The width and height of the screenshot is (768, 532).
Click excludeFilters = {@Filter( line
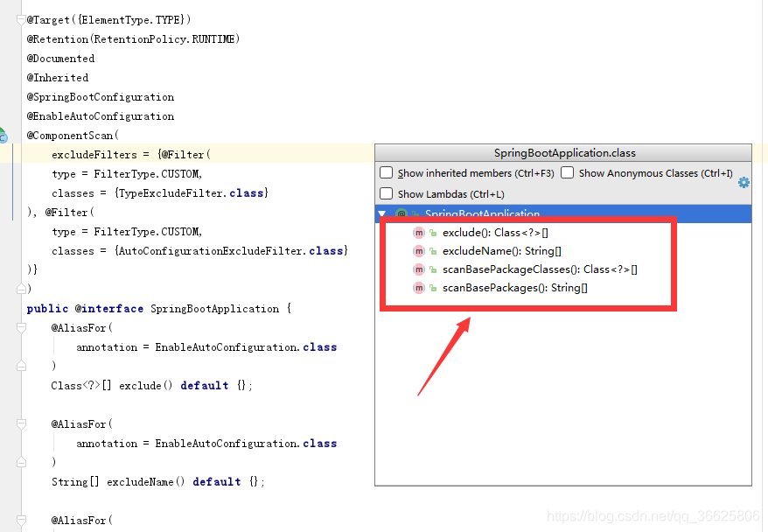131,154
